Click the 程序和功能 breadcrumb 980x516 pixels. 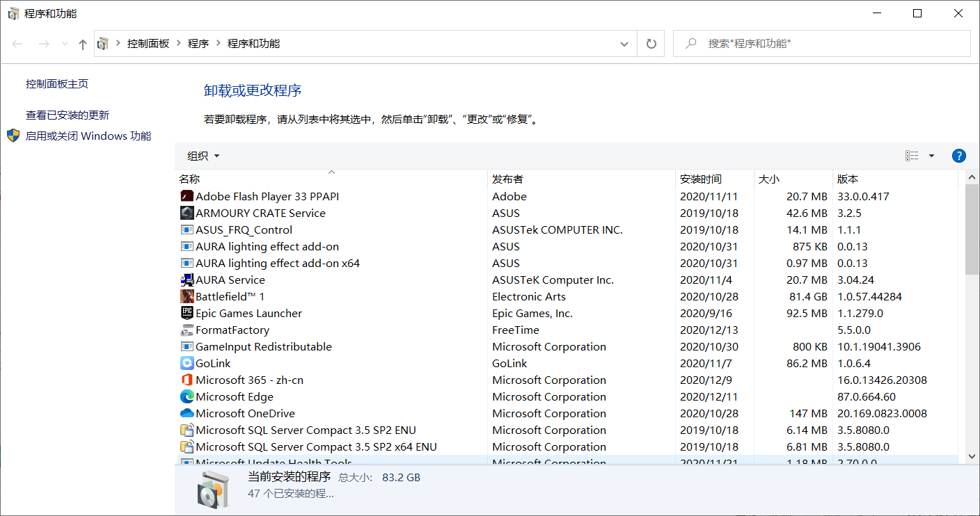tap(253, 44)
